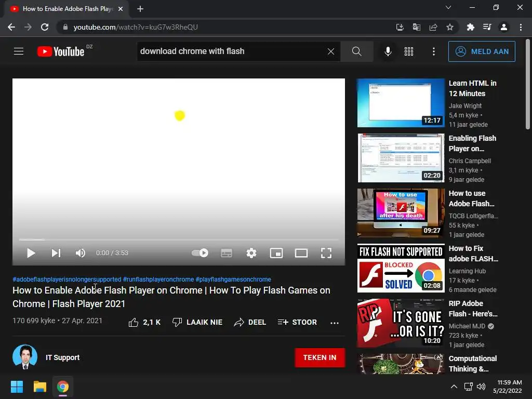
Task: Open Chrome three-dot menu
Action: tap(521, 27)
